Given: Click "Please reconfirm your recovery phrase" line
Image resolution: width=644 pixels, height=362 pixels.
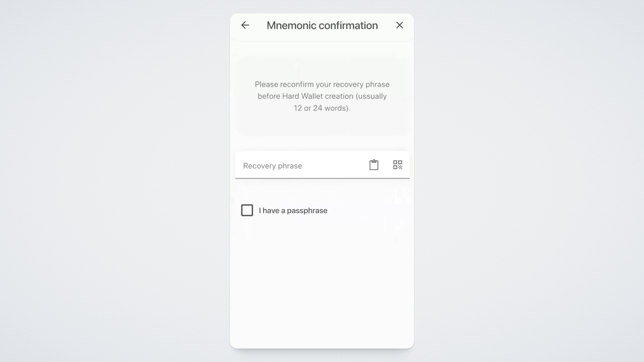Looking at the screenshot, I should [x=322, y=84].
